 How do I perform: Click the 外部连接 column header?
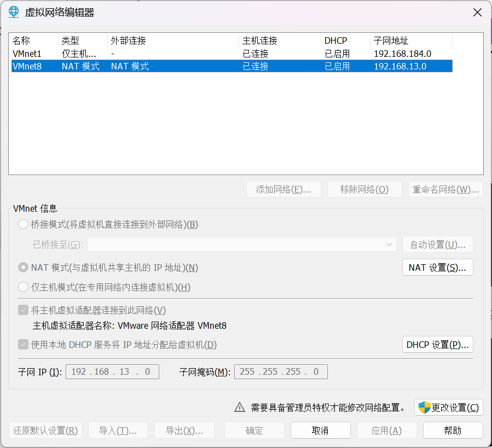click(173, 40)
